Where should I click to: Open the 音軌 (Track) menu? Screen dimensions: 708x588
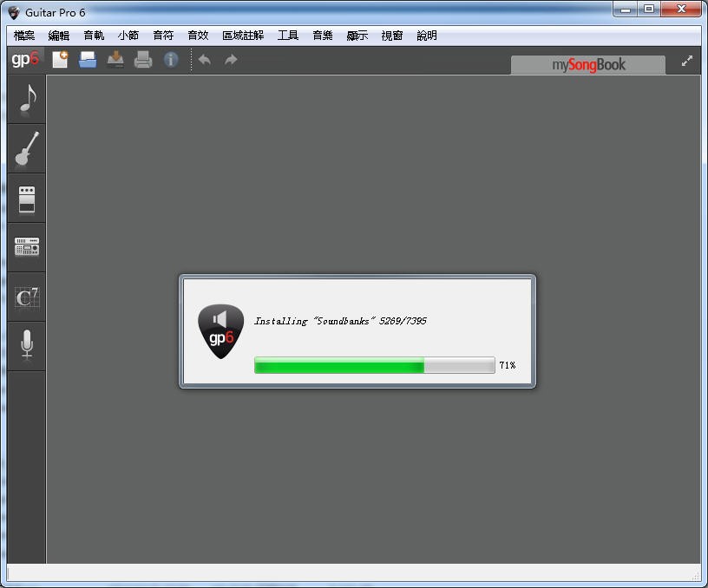[x=94, y=36]
